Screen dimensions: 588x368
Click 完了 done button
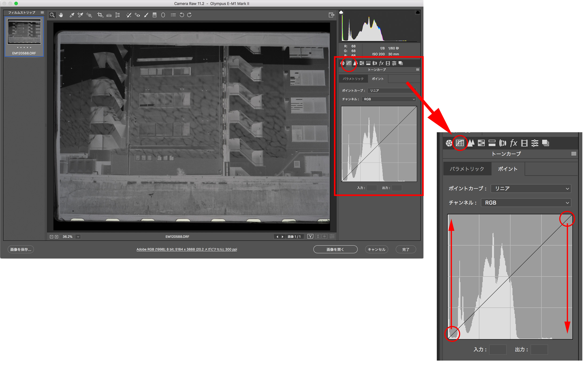tap(406, 250)
